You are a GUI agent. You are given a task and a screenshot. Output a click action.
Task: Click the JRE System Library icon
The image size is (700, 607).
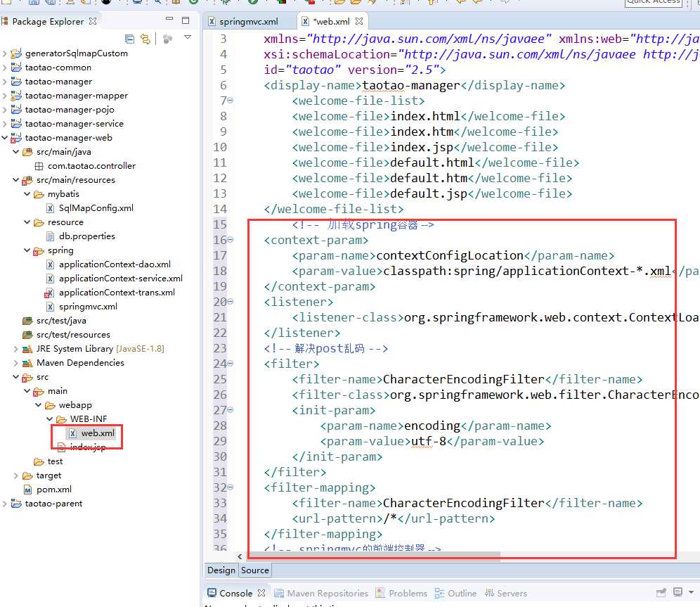click(27, 349)
